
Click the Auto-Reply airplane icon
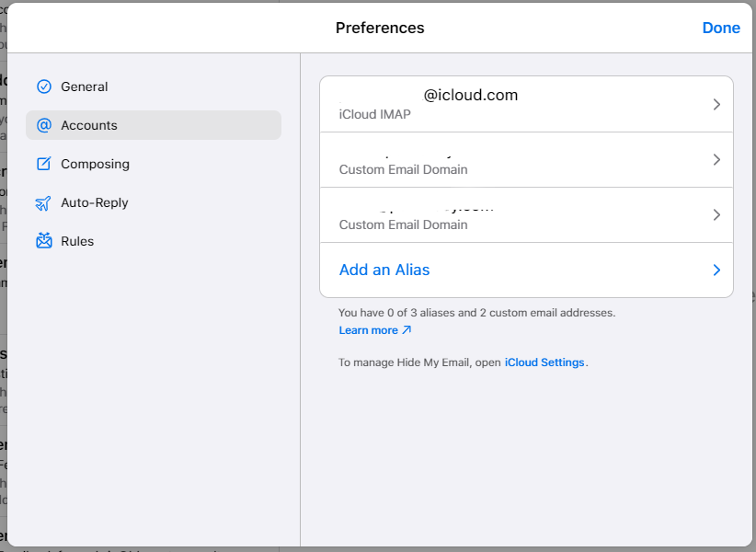click(44, 202)
